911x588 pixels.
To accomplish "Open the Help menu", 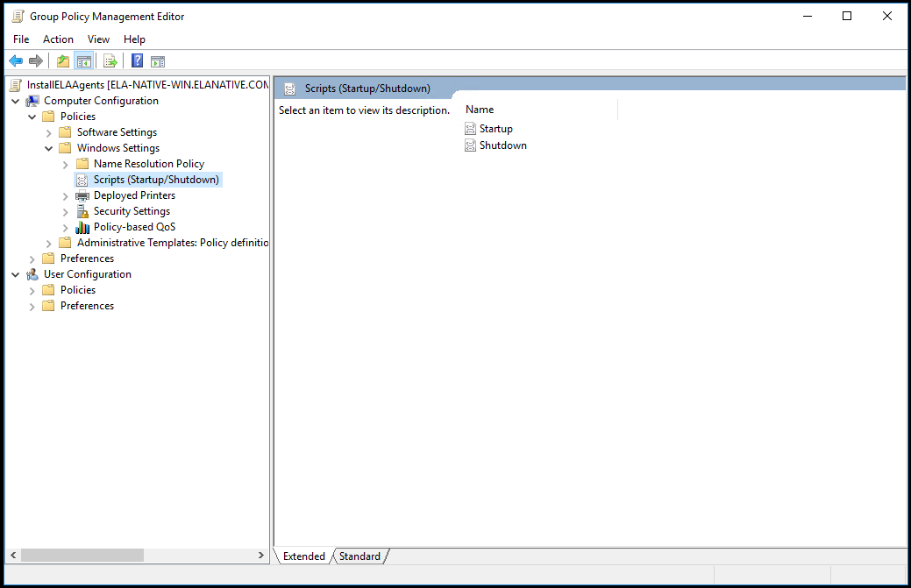I will 134,39.
